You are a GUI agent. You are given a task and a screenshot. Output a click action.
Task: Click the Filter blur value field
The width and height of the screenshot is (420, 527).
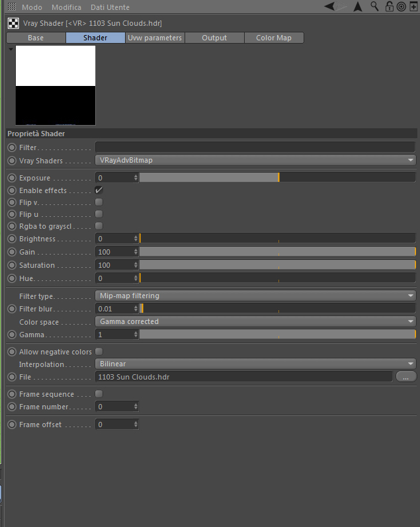[114, 309]
